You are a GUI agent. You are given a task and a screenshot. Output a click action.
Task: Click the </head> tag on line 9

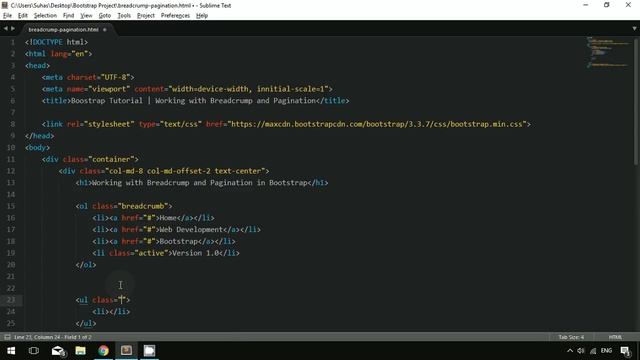click(x=40, y=136)
